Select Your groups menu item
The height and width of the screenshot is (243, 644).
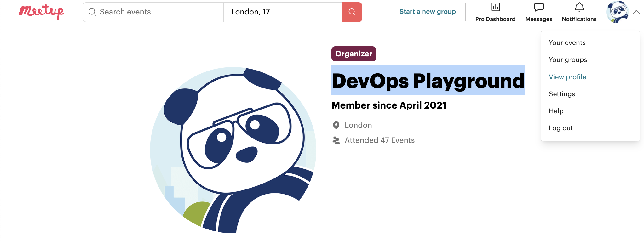click(x=568, y=60)
